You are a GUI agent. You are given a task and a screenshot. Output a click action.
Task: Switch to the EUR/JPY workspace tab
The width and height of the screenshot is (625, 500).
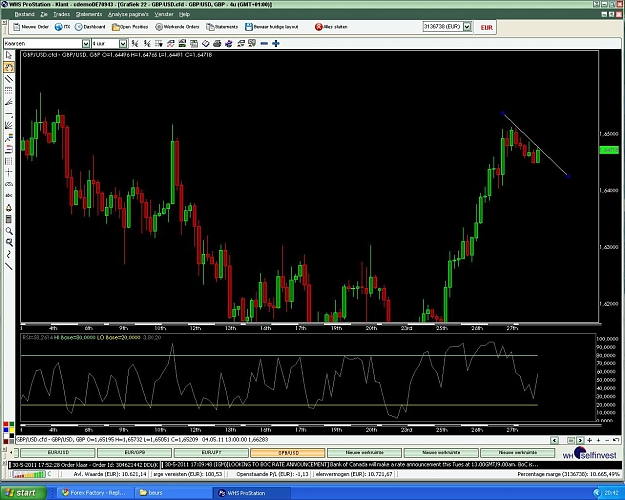211,453
